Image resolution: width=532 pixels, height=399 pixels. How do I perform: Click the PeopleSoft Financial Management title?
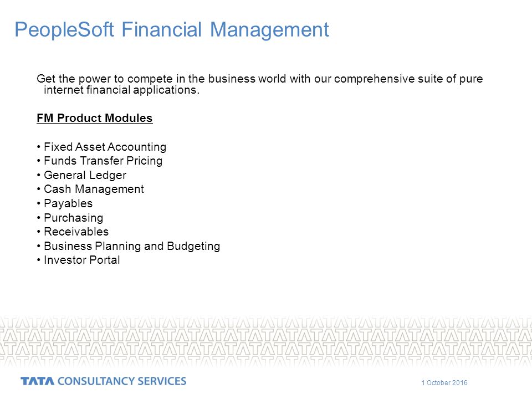(172, 29)
